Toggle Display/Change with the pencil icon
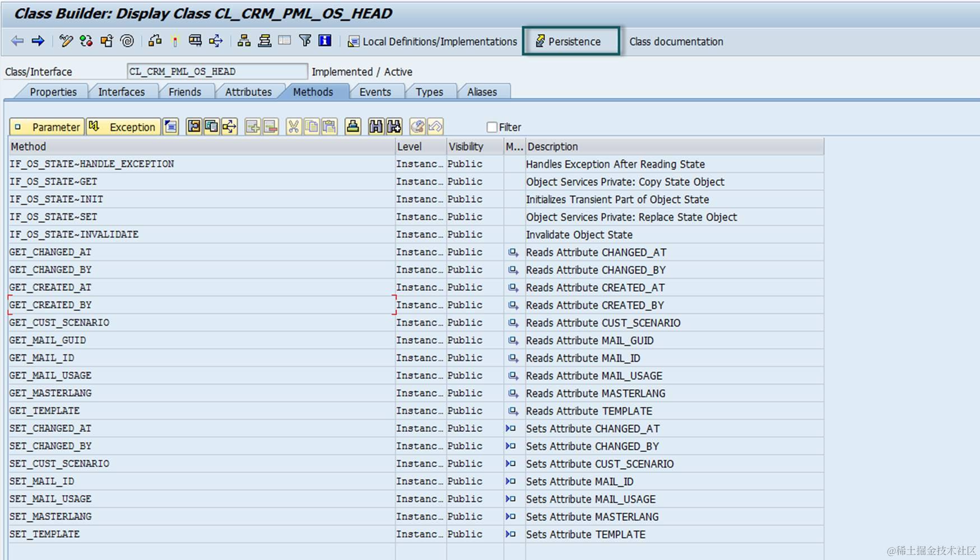 66,41
